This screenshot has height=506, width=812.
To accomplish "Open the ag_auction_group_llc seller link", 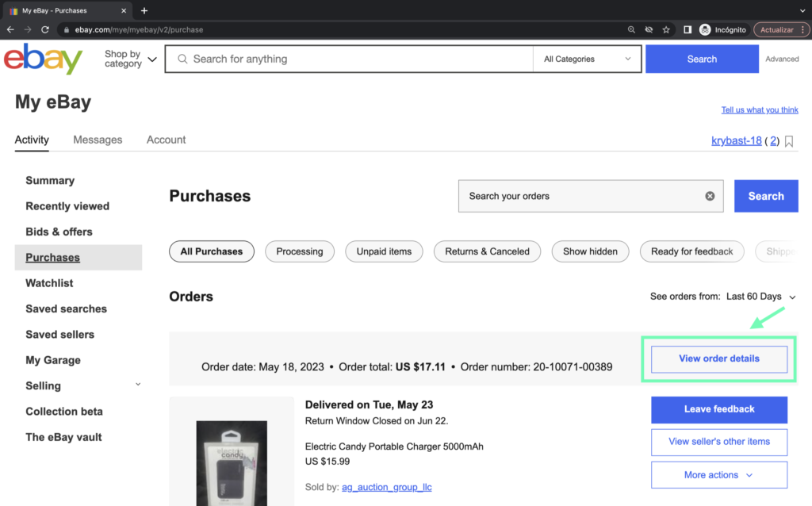I will click(x=386, y=487).
